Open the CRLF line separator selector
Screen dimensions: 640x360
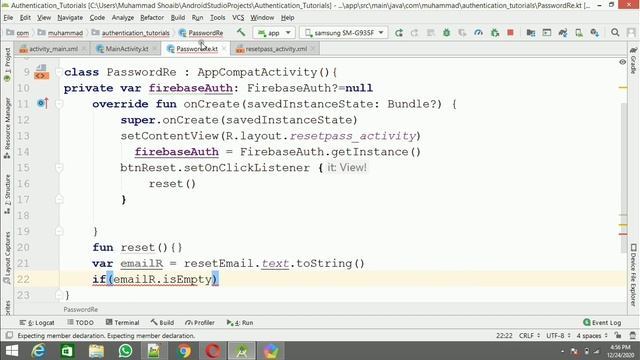(x=529, y=335)
